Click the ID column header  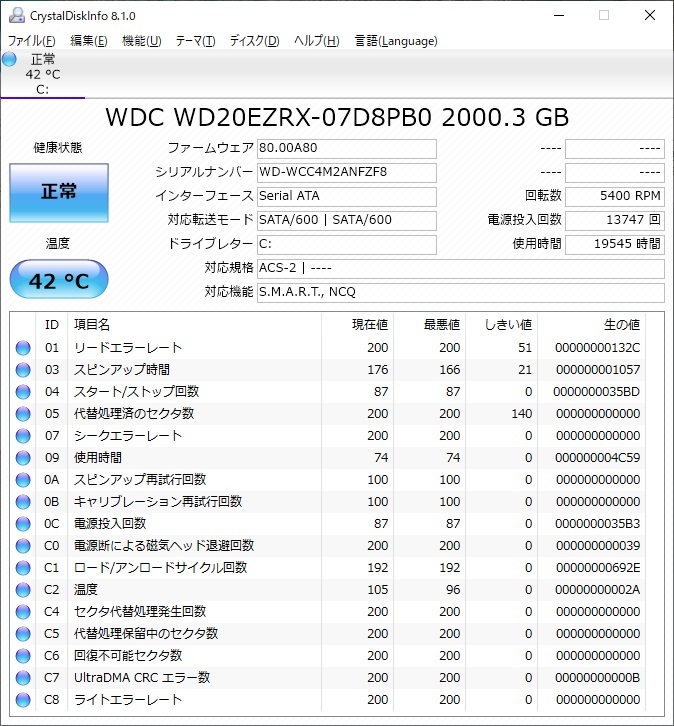click(x=51, y=325)
